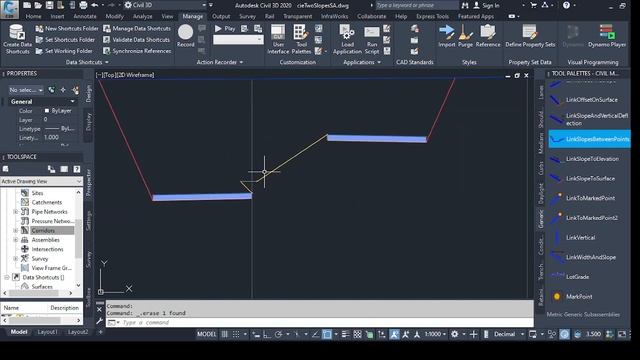
Task: Click Validate Data Shortcuts
Action: pos(136,40)
